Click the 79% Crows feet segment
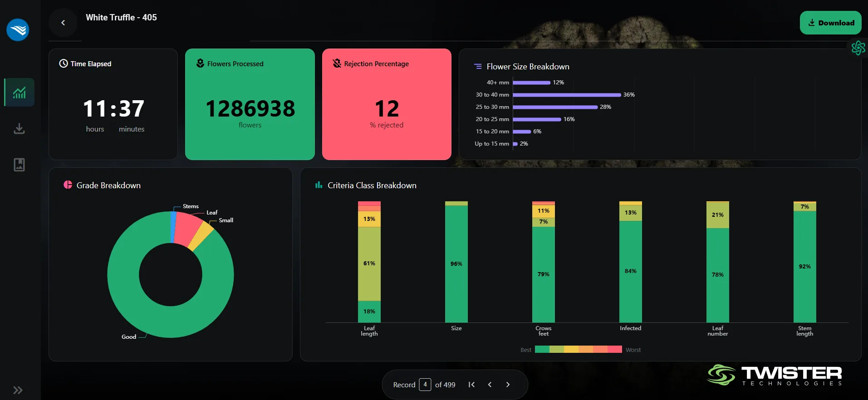Viewport: 868px width, 400px height. (543, 274)
